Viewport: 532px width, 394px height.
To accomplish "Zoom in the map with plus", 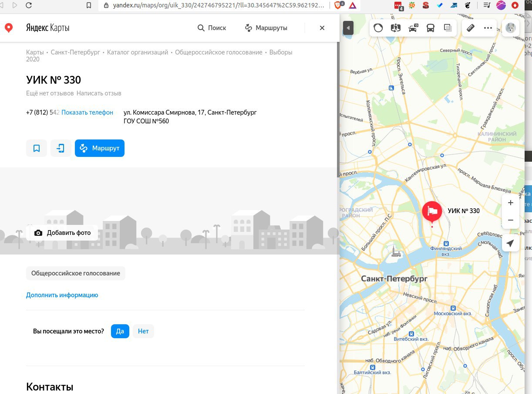I will pyautogui.click(x=511, y=203).
